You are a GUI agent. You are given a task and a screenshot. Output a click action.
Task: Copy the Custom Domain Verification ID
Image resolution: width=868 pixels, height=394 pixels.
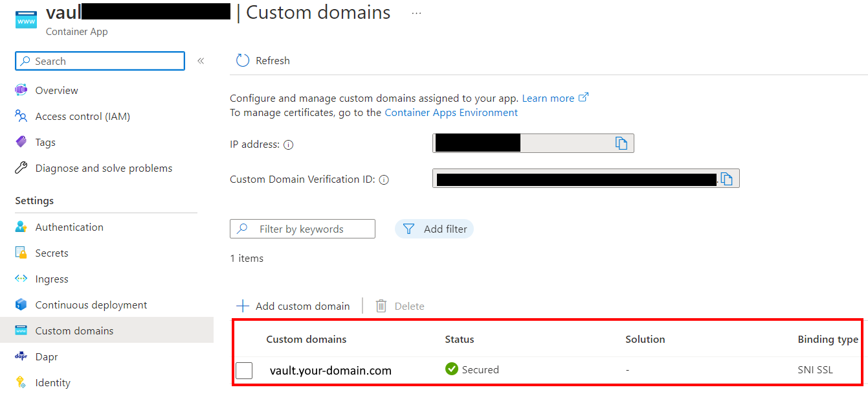(726, 179)
